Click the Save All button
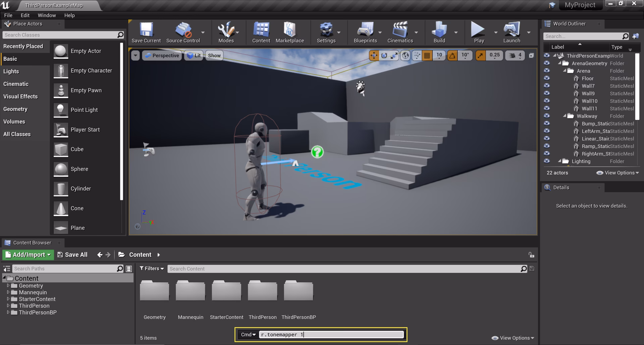 [72, 255]
